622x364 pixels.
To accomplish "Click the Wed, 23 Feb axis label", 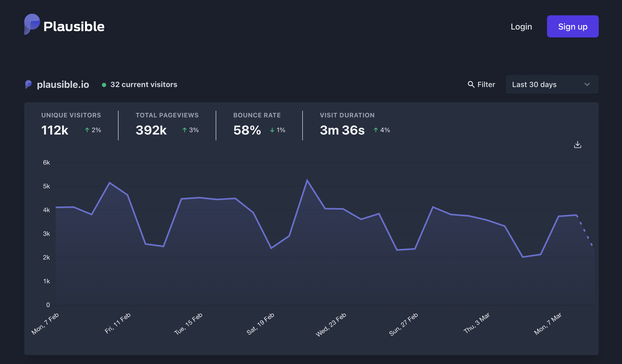I will [331, 324].
